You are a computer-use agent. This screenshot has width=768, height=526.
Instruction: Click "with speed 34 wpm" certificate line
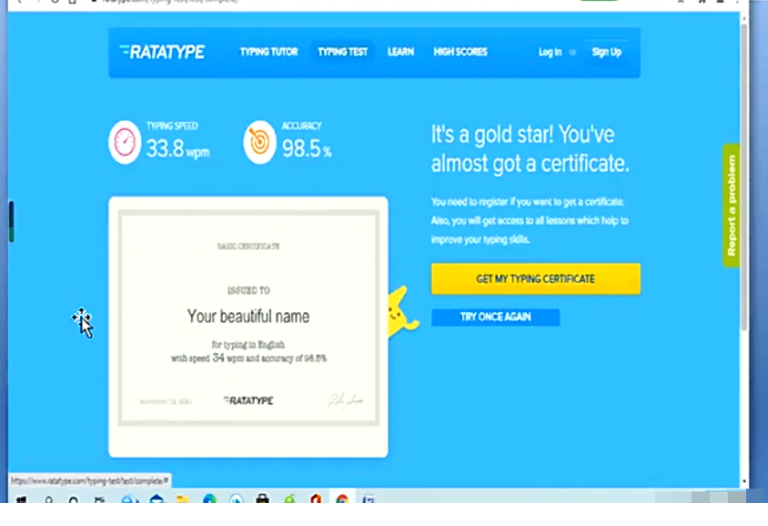pos(248,359)
